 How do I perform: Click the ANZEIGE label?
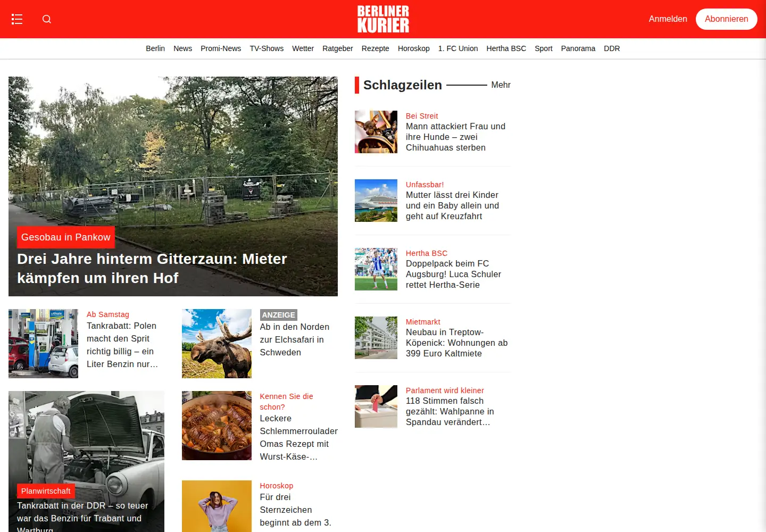coord(278,315)
